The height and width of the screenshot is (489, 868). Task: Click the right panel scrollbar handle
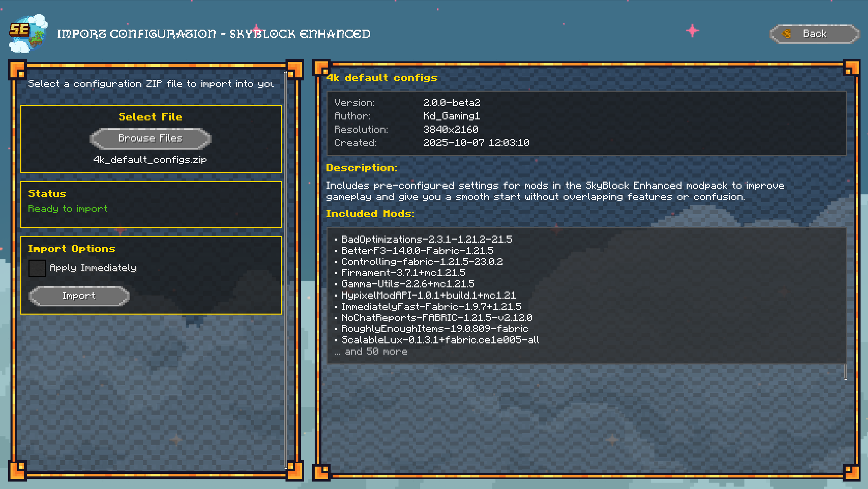[846, 372]
